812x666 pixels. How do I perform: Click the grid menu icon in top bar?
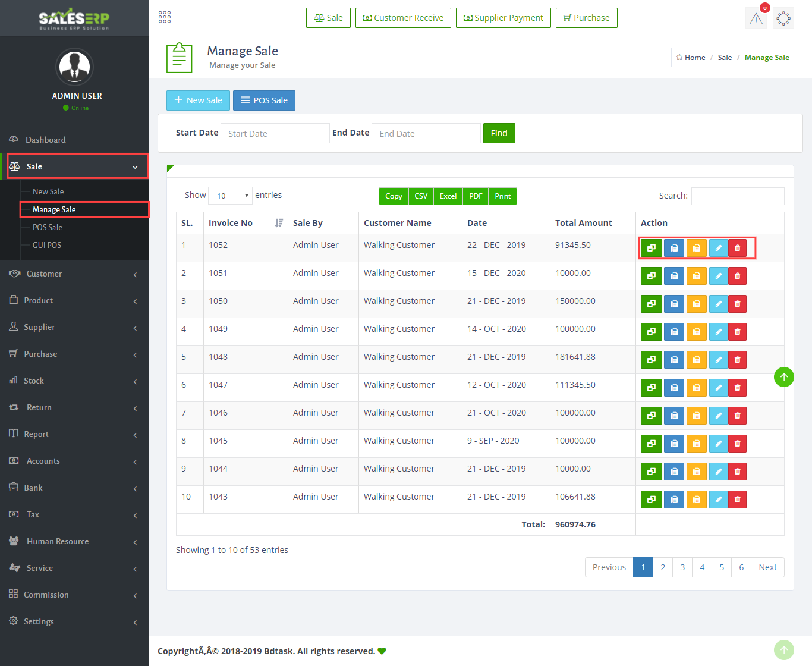point(165,17)
